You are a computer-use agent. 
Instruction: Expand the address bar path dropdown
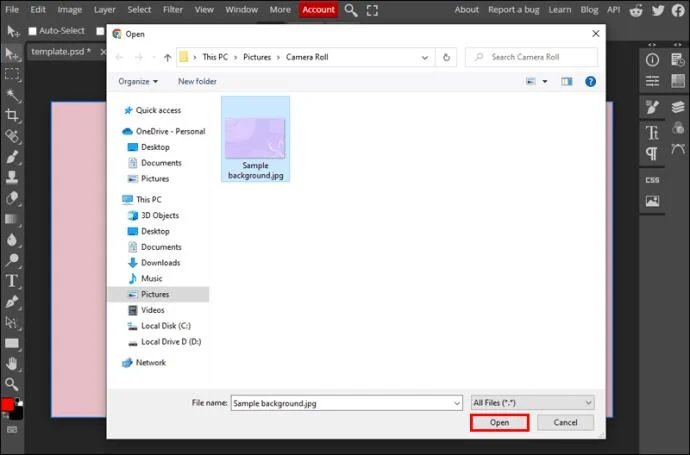425,57
